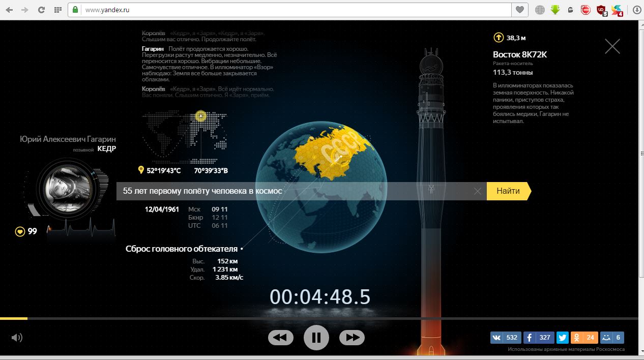644x360 pixels.
Task: Open the uBlock Origin shield extension
Action: click(x=602, y=10)
